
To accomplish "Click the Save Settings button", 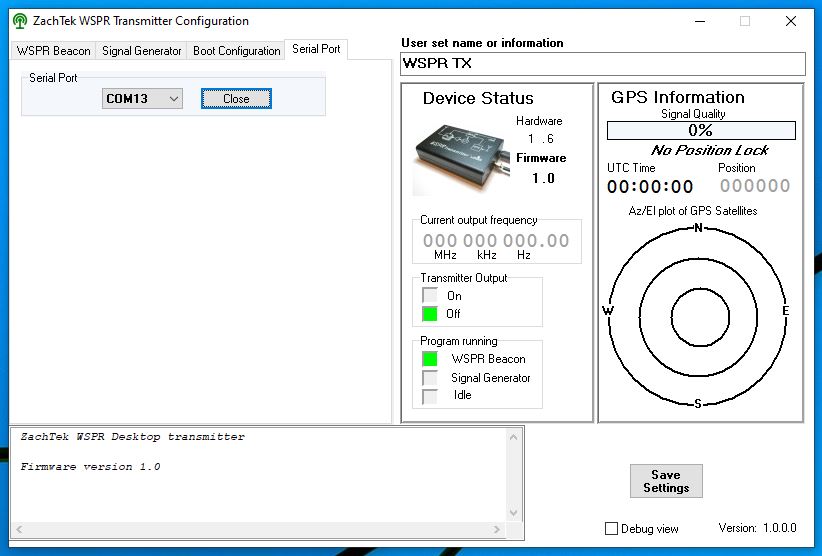I will (666, 481).
